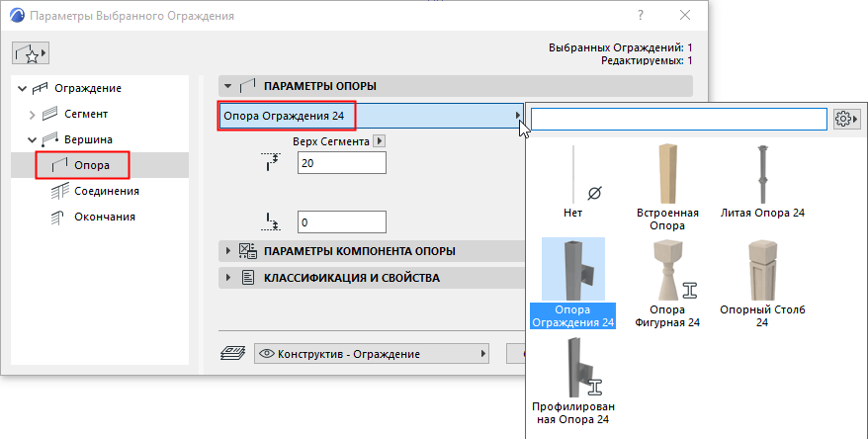Select Сегмент in the tree
Viewport: 868px width, 439px height.
coord(86,114)
